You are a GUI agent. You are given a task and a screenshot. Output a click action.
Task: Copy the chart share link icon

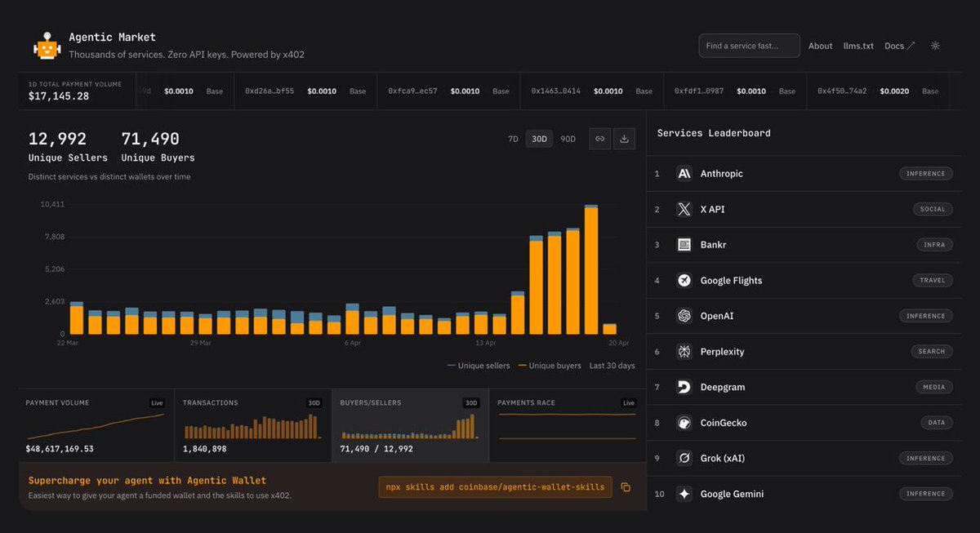(599, 139)
